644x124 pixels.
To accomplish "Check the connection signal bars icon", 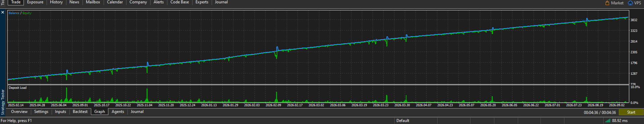I will [608, 121].
